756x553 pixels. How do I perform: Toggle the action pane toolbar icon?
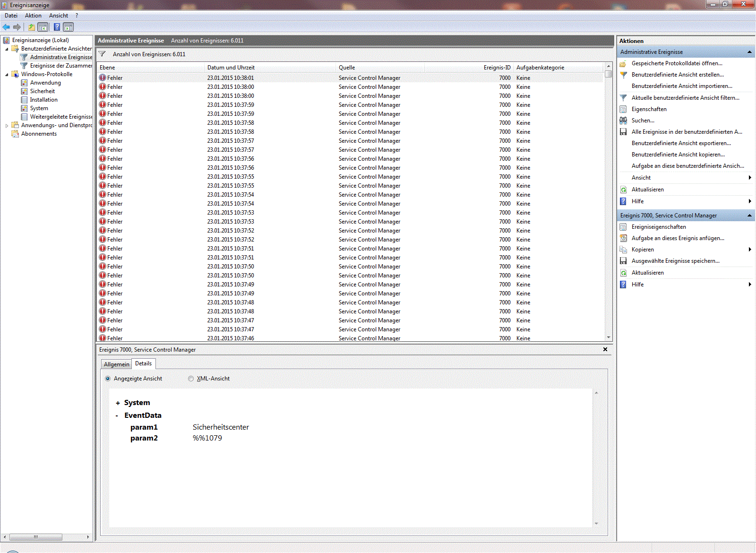pyautogui.click(x=69, y=27)
